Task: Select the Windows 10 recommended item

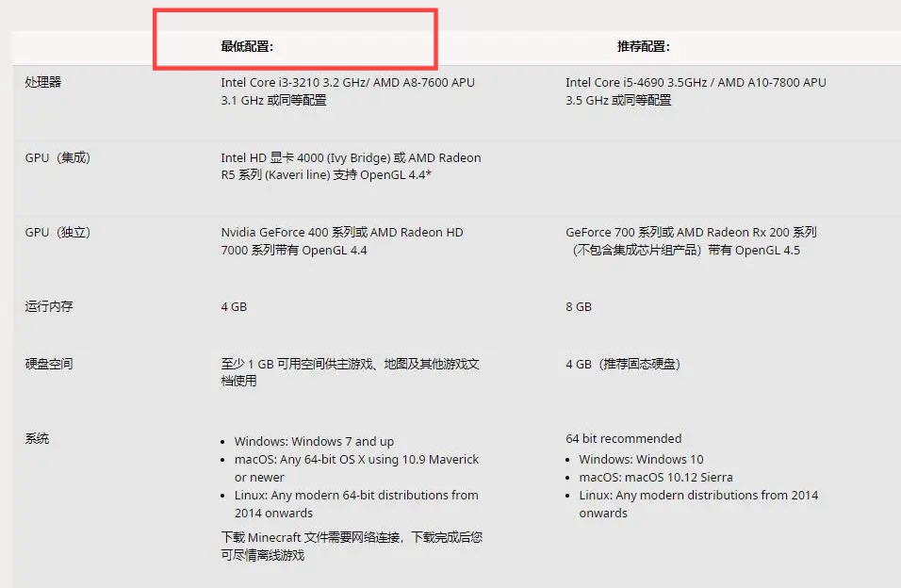Action: (641, 459)
